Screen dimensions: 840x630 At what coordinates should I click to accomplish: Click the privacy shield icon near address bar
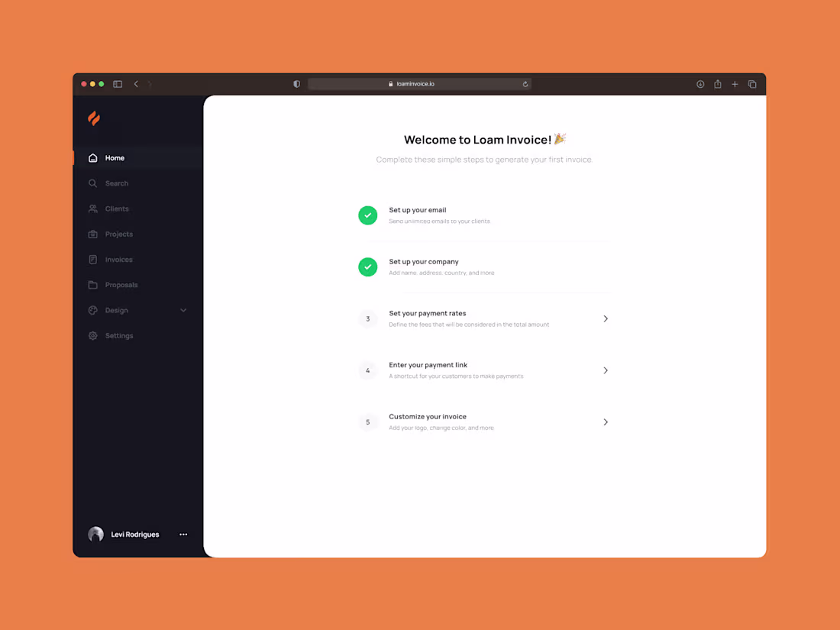297,84
